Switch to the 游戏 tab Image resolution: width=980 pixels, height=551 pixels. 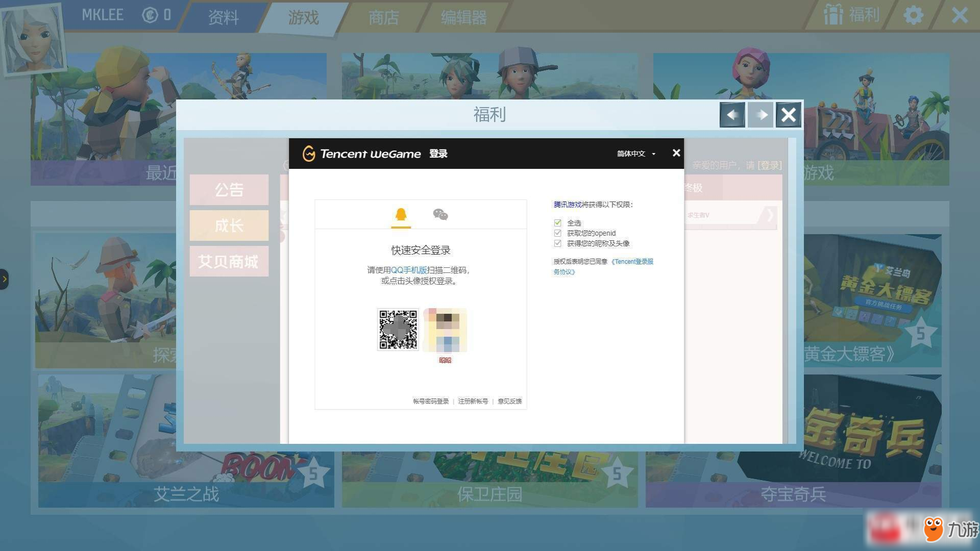coord(303,17)
